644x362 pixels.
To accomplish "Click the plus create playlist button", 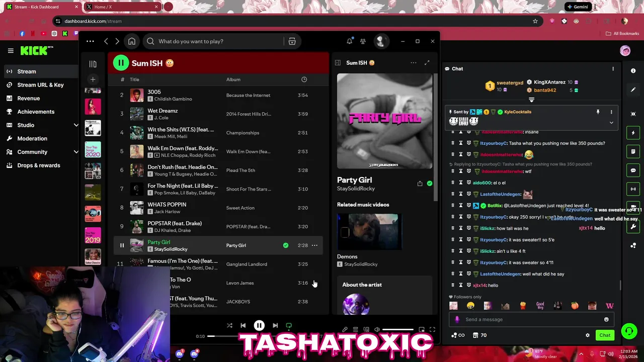I will pyautogui.click(x=93, y=79).
